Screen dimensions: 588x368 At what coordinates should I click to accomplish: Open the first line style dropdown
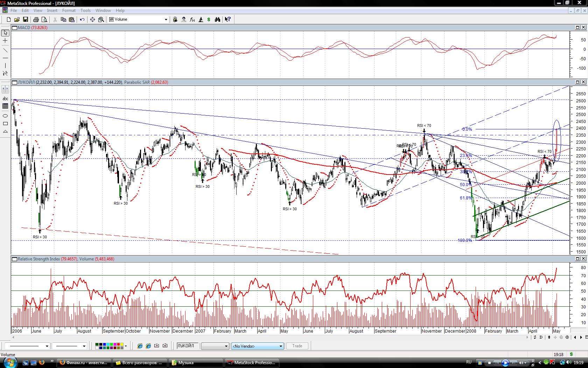coord(47,346)
